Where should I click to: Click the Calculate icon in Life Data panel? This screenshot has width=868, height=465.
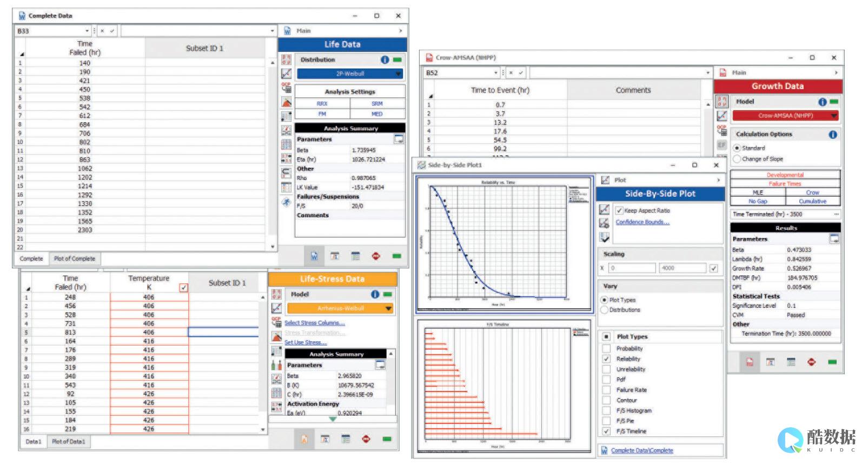click(x=286, y=59)
